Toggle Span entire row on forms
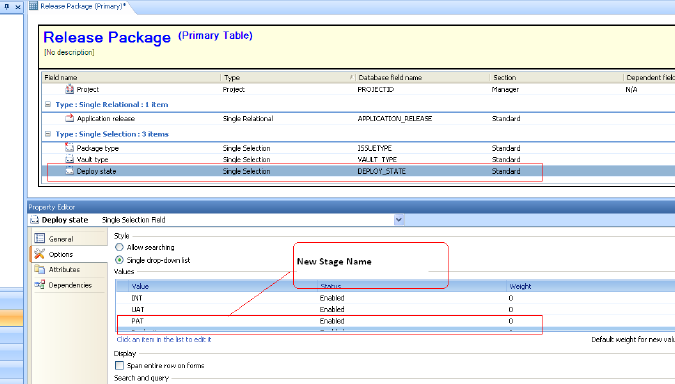Screen dimensions: 675x384 coord(119,365)
